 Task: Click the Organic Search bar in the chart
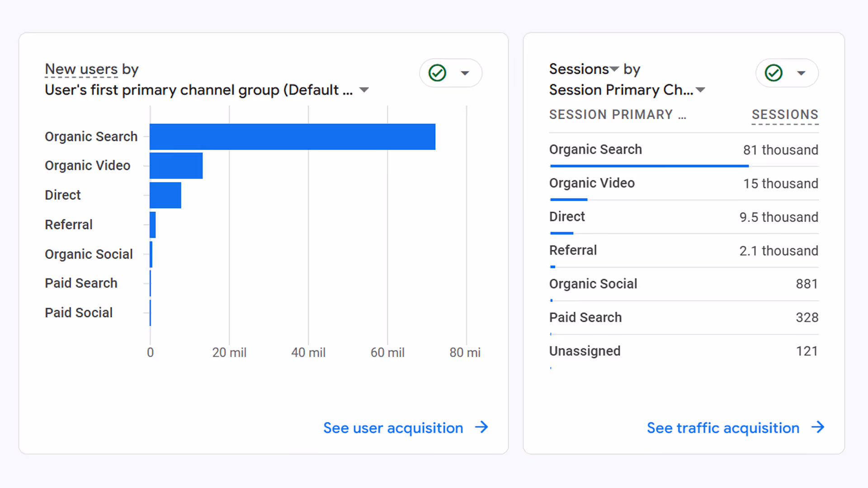[x=292, y=136]
